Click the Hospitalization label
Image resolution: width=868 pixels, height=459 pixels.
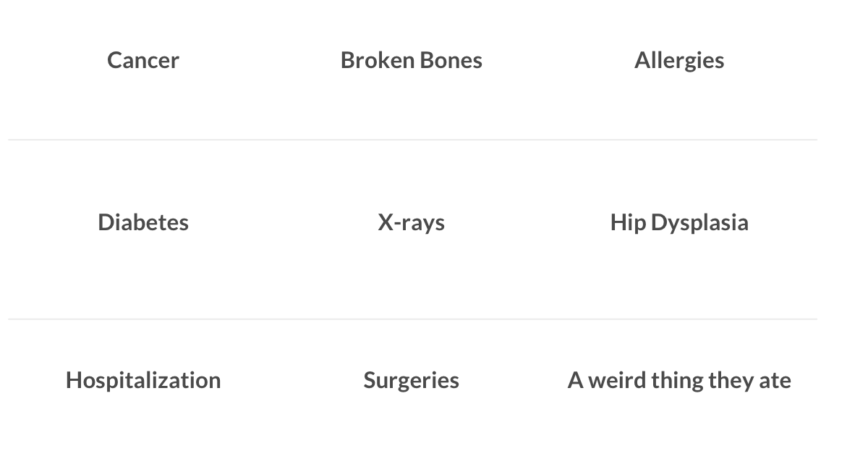click(143, 380)
